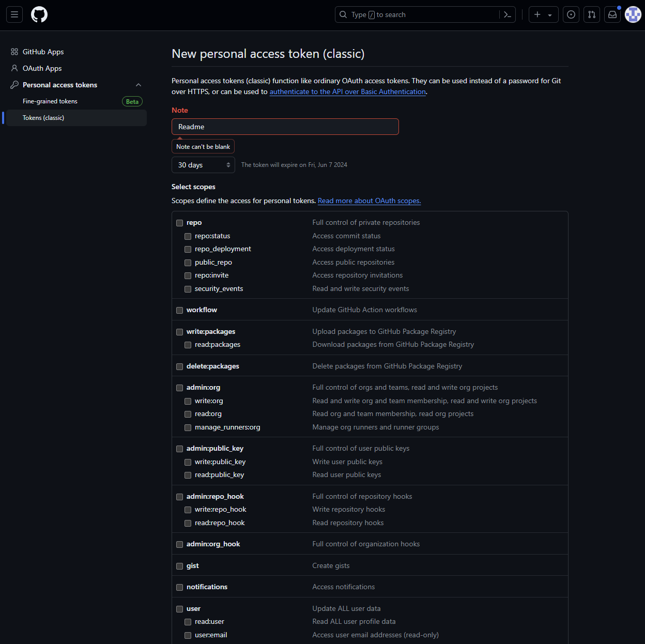Click the magnifier icon in search bar

[x=343, y=14]
